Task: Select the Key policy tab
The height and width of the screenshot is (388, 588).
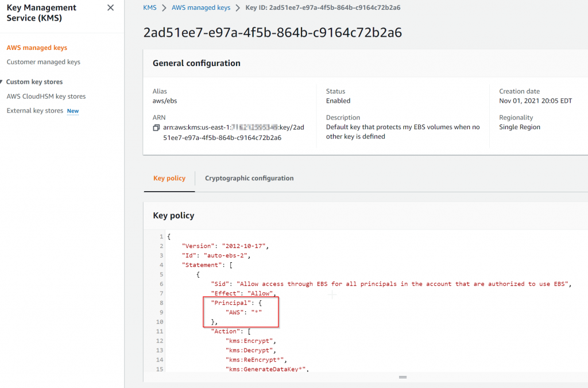Action: pyautogui.click(x=169, y=178)
